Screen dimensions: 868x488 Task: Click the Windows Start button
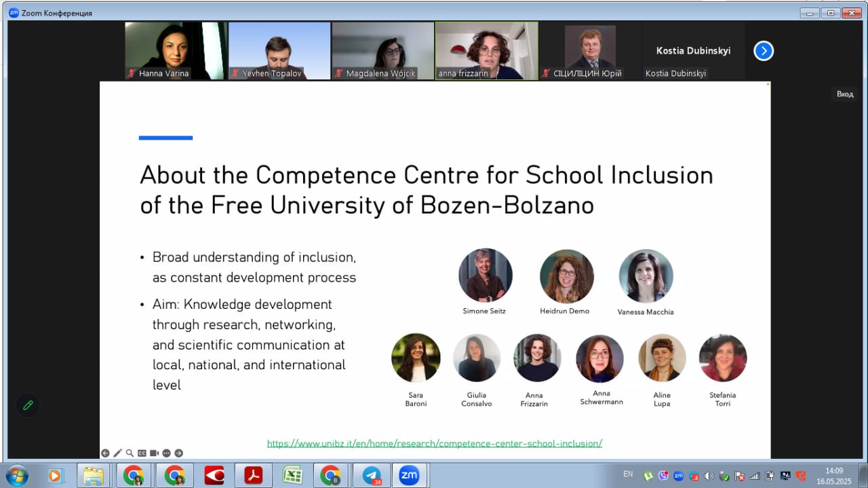16,475
